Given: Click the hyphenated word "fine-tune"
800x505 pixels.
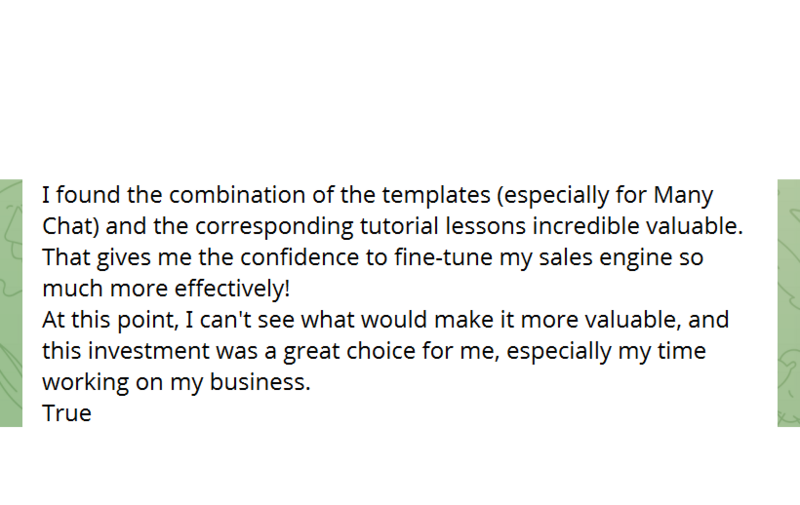Looking at the screenshot, I should (443, 257).
